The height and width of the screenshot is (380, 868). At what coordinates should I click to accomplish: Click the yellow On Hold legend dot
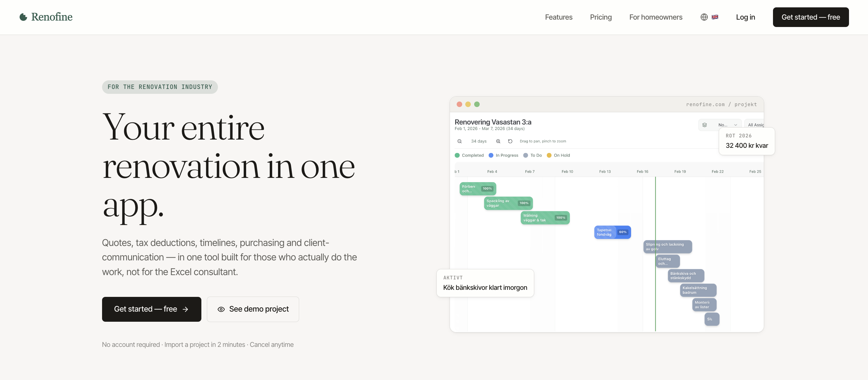549,155
